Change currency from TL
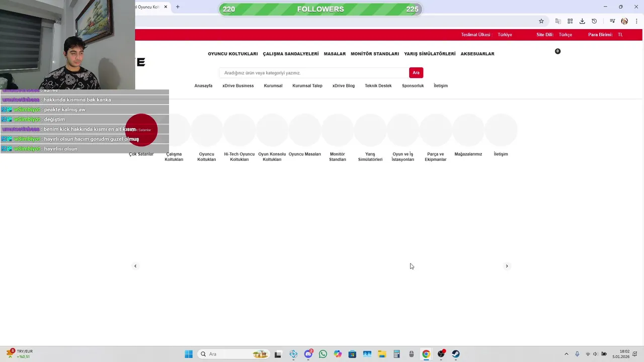This screenshot has width=644, height=362. tap(620, 35)
